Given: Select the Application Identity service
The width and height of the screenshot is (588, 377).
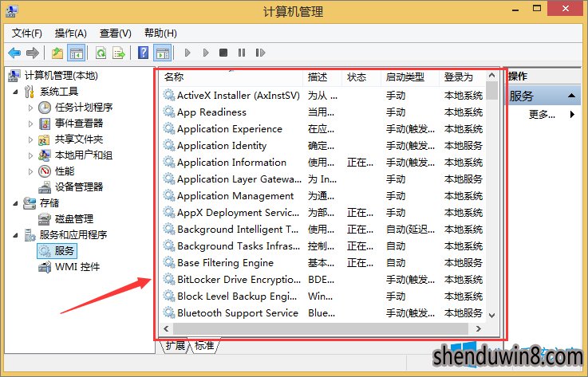Looking at the screenshot, I should [322, 145].
